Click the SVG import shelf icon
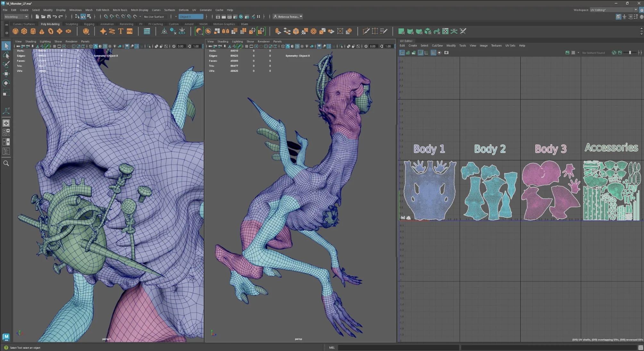Viewport: 644px width, 351px height. point(130,31)
